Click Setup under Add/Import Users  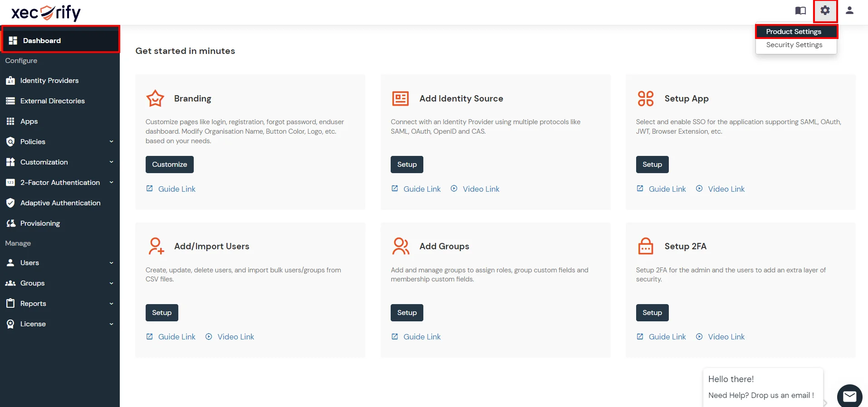tap(162, 313)
